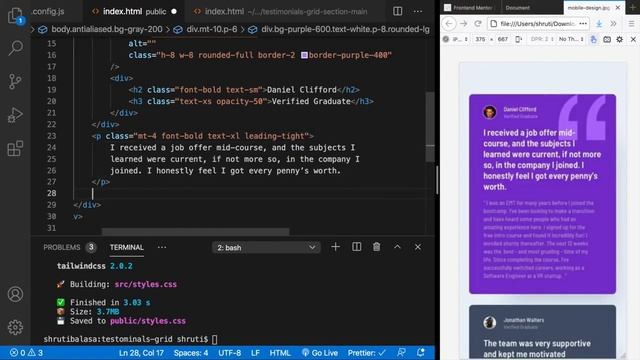Close responsive design mode
Image resolution: width=640 pixels, height=360 pixels.
633,39
